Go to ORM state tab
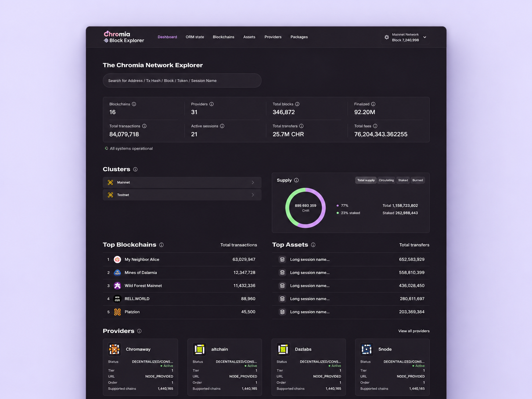The height and width of the screenshot is (399, 532). pos(195,37)
